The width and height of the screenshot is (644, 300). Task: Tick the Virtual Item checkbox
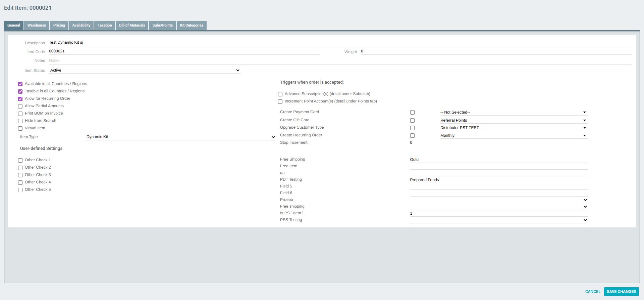(x=20, y=128)
